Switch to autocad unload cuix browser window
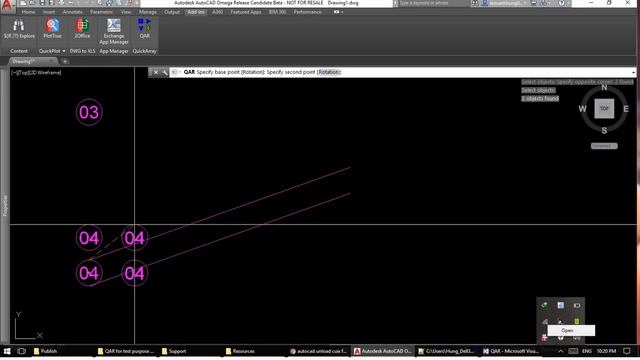The height and width of the screenshot is (360, 640). [x=319, y=351]
